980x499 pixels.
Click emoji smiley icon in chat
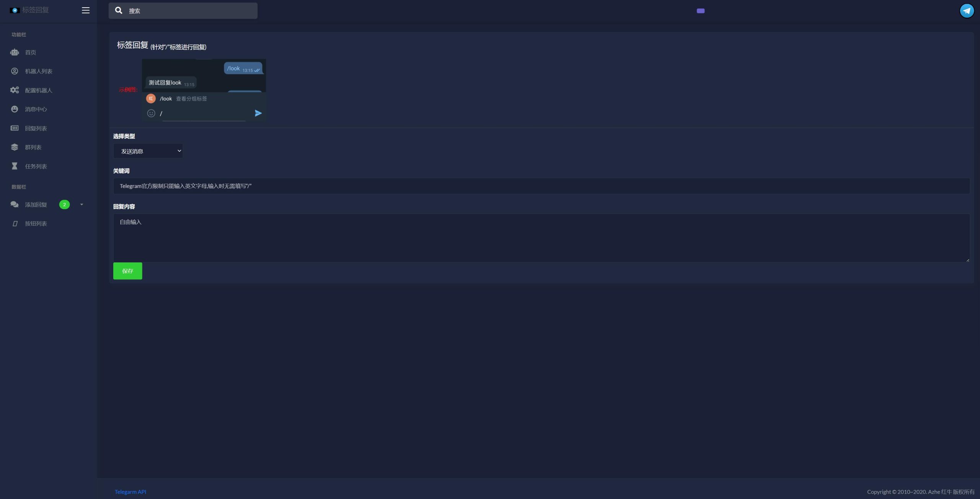(x=151, y=113)
